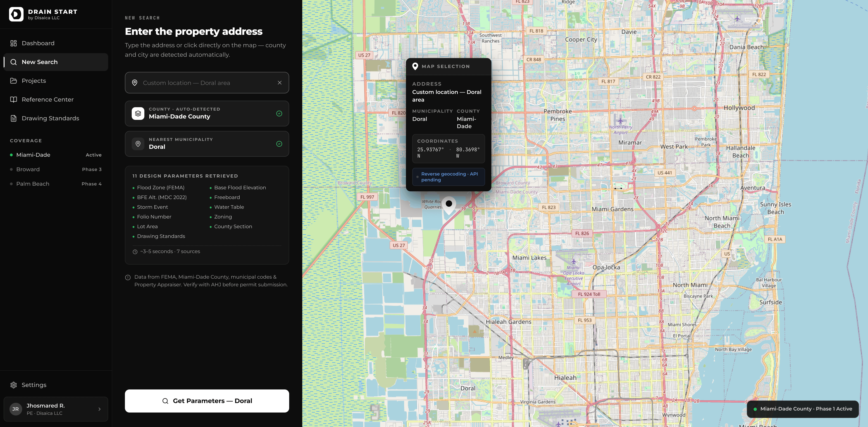This screenshot has width=868, height=427.
Task: Open Projects from the sidebar menu
Action: point(34,81)
